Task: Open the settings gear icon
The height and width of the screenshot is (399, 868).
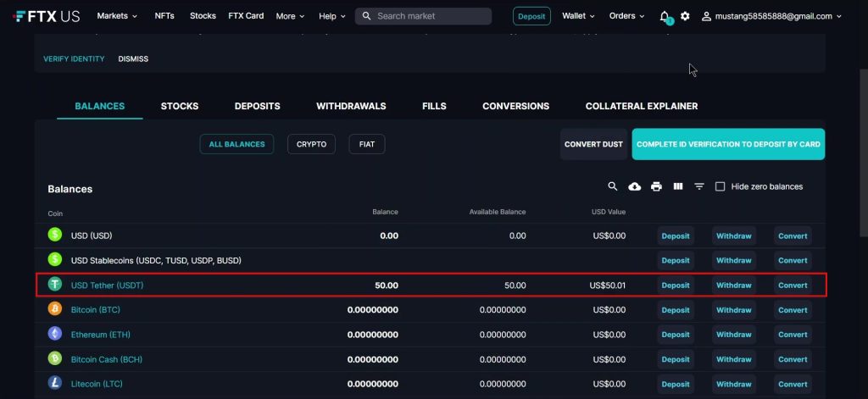Action: coord(685,16)
